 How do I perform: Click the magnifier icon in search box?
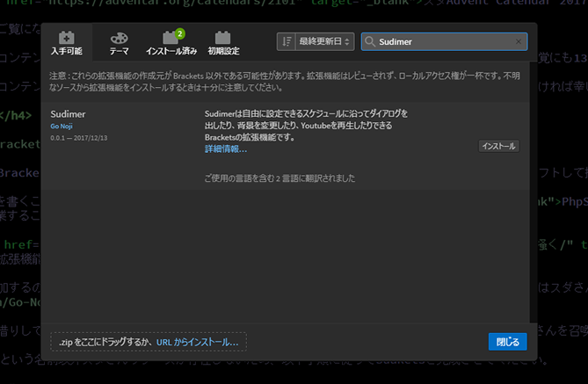coord(370,41)
